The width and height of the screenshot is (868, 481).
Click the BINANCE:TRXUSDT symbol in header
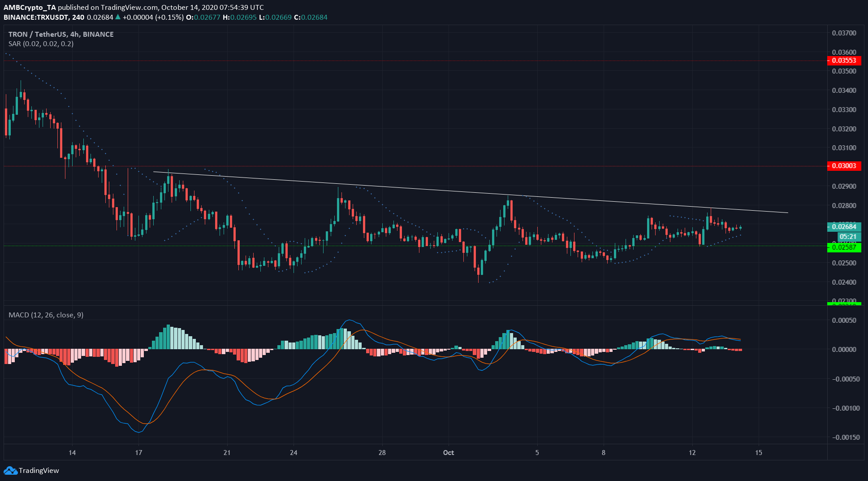36,17
